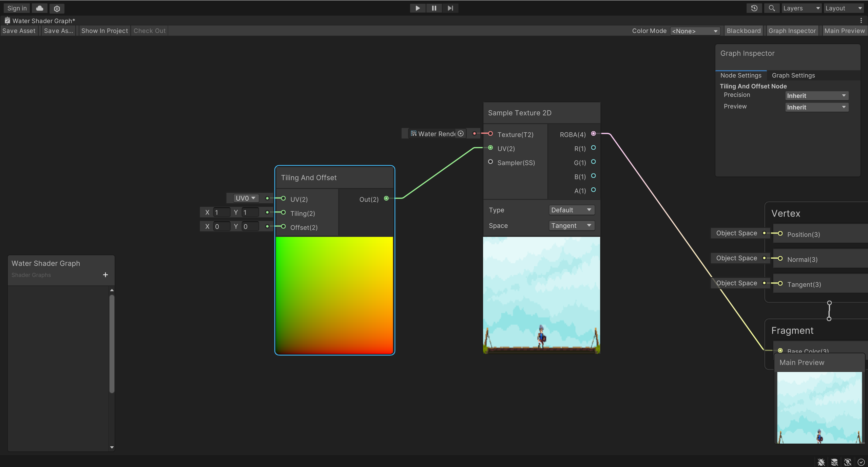
Task: Switch to Graph Settings tab
Action: click(793, 75)
